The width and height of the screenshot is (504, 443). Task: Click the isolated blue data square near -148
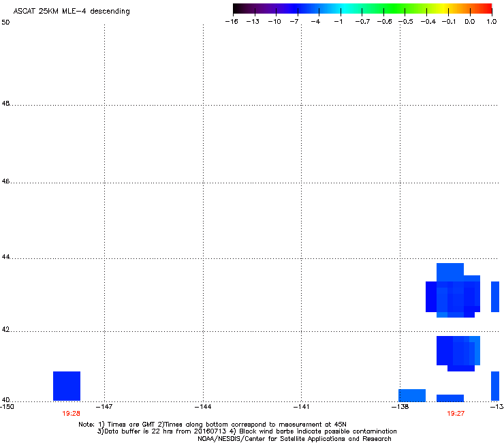click(x=67, y=386)
